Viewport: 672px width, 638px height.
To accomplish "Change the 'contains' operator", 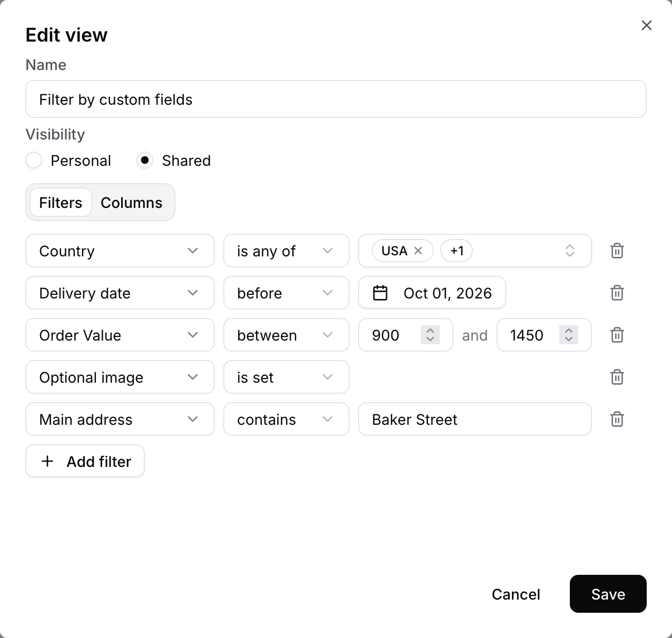I will coord(286,419).
